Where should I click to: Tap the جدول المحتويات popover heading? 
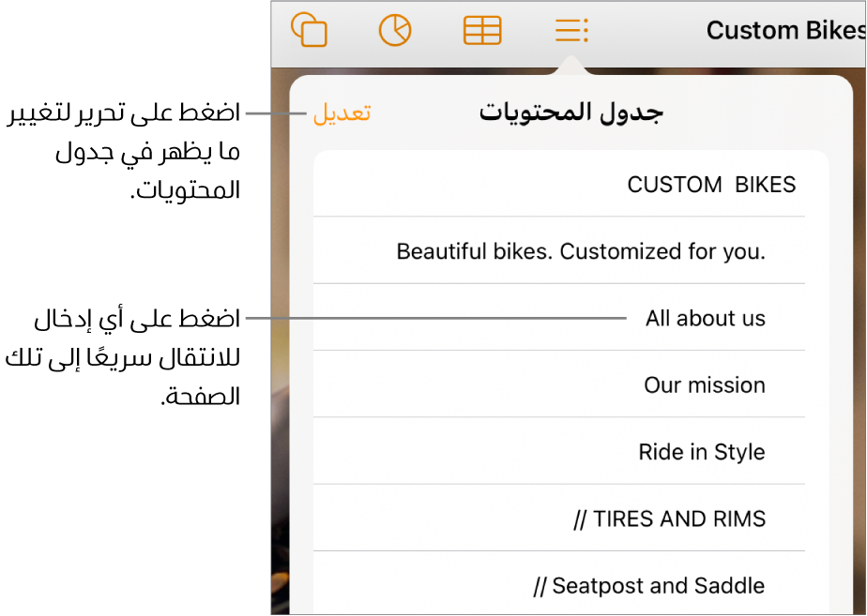click(x=571, y=113)
